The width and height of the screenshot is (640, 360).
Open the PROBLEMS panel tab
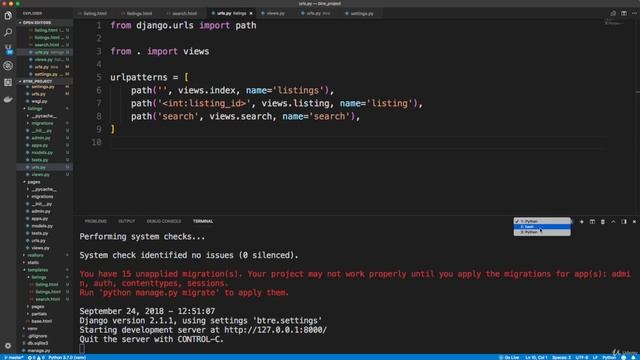(96, 221)
